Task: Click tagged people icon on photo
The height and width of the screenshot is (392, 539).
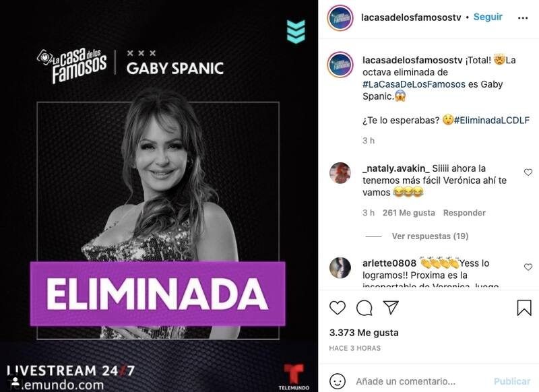Action: pos(15,381)
